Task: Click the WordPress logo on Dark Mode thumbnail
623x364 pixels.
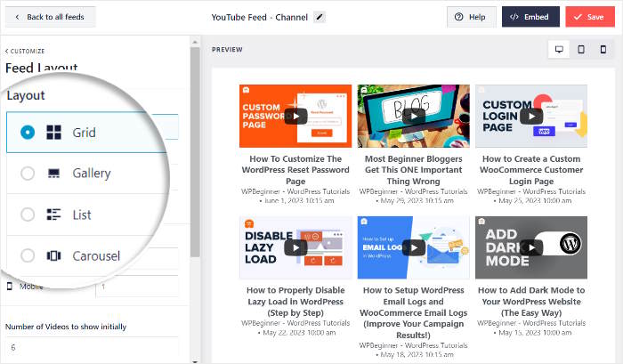Action: pyautogui.click(x=570, y=244)
